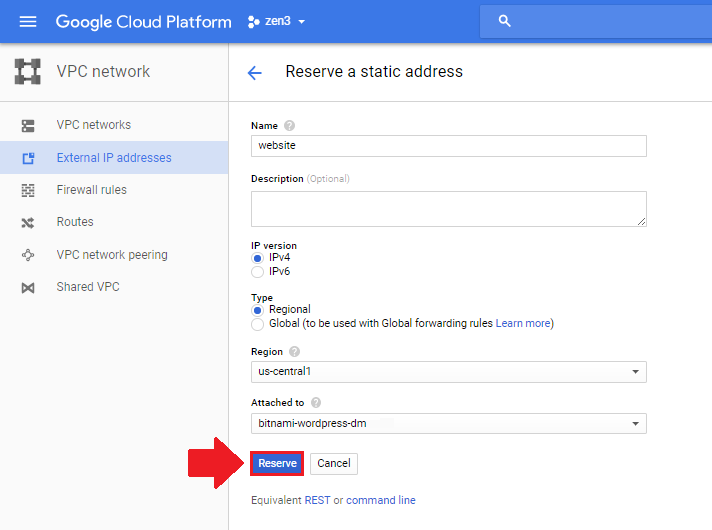Go back with the left arrow
The image size is (712, 530).
pos(255,72)
